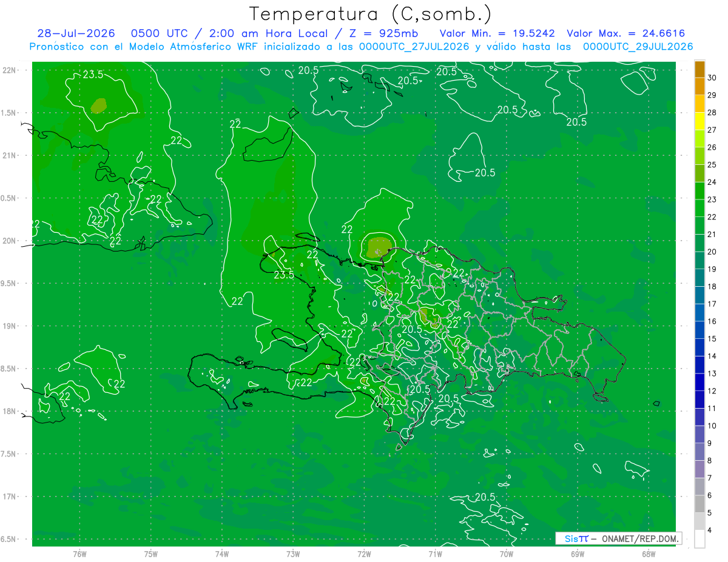Click the '7' label on the color scale
This screenshot has height=562, width=728.
click(x=710, y=478)
